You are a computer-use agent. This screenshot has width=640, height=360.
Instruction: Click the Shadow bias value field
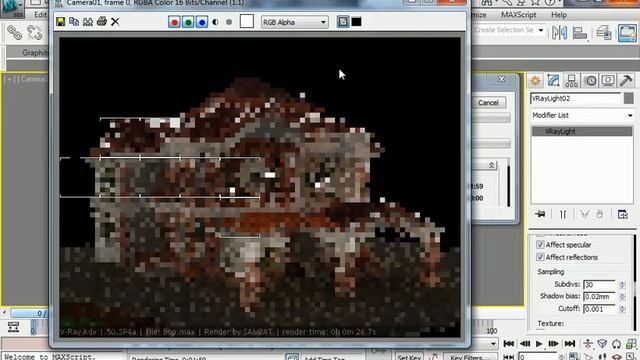599,297
